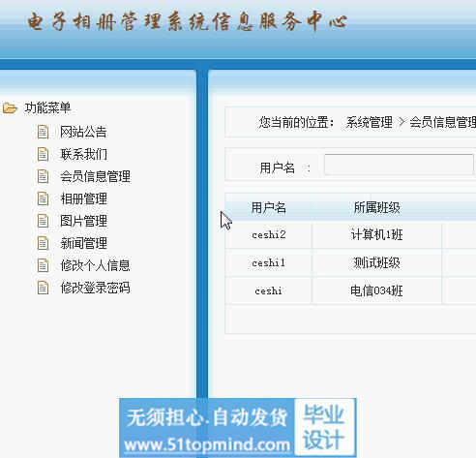Click the document icon beside 新闻管理
This screenshot has width=476, height=458.
point(43,243)
